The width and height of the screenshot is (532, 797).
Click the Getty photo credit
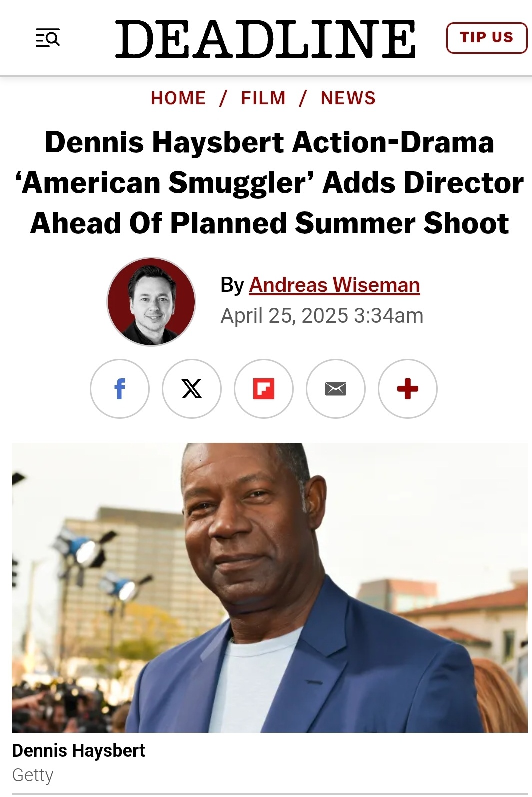tap(33, 775)
